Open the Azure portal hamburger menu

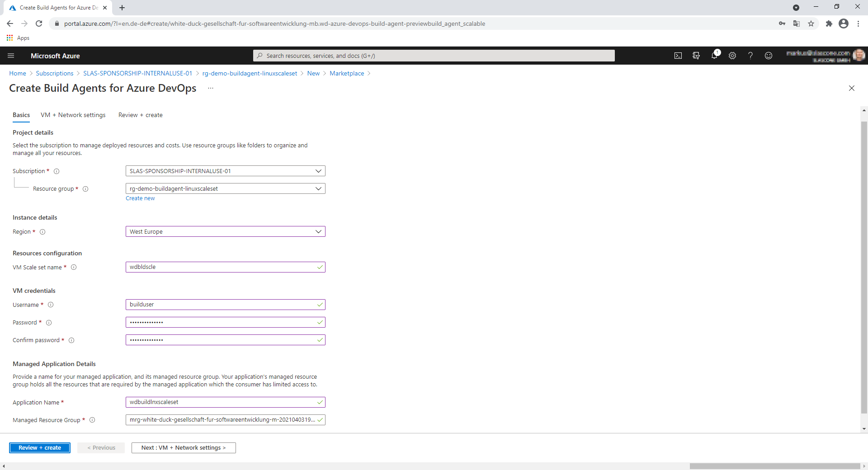click(x=11, y=56)
